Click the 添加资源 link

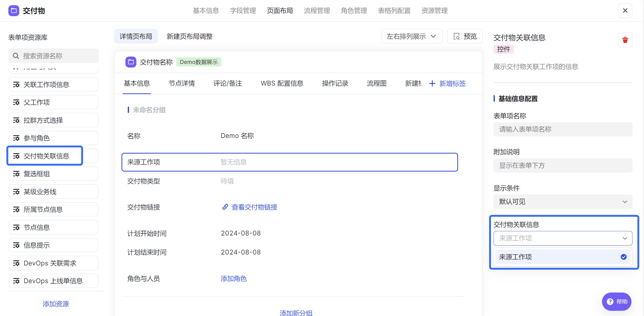click(56, 304)
